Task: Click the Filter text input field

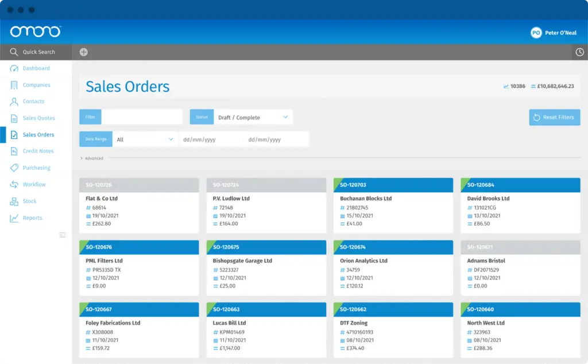Action: tap(142, 117)
